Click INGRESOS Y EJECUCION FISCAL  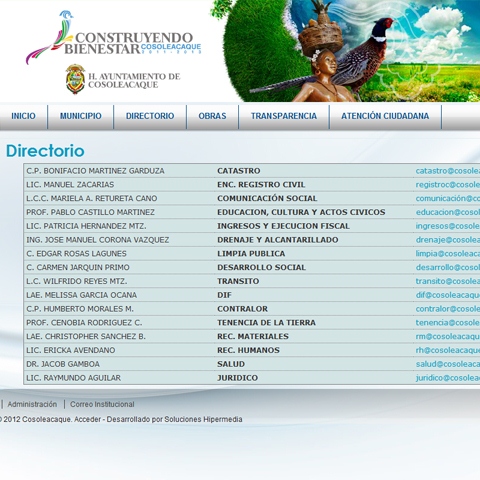tap(283, 226)
